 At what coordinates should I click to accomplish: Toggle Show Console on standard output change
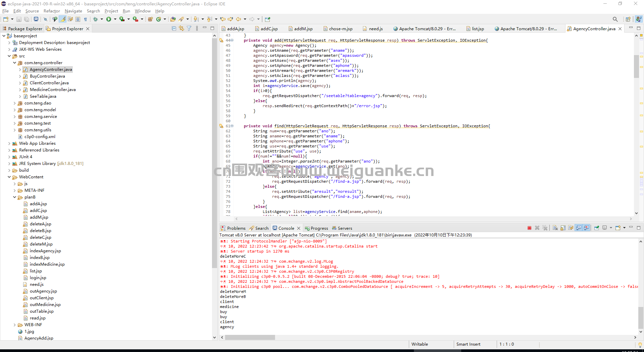(x=579, y=228)
